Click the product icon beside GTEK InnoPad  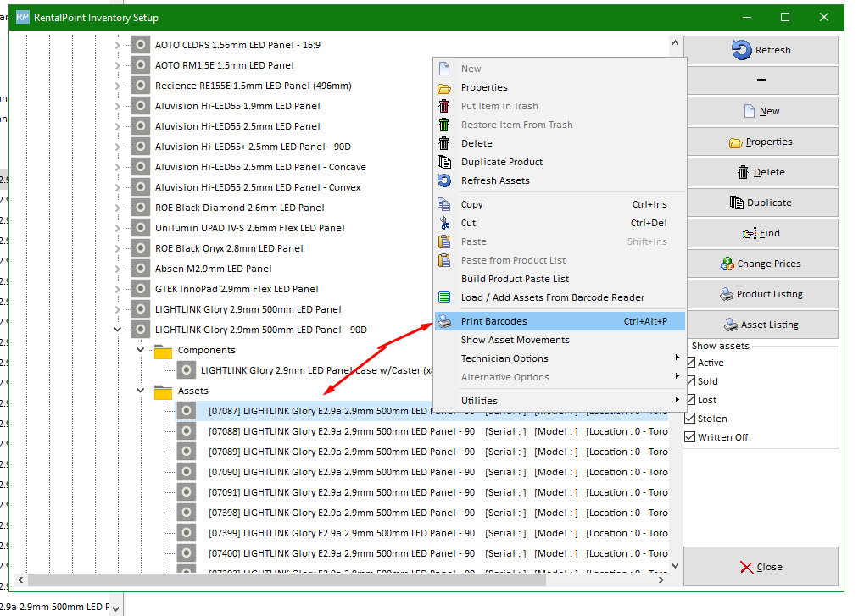pos(141,289)
